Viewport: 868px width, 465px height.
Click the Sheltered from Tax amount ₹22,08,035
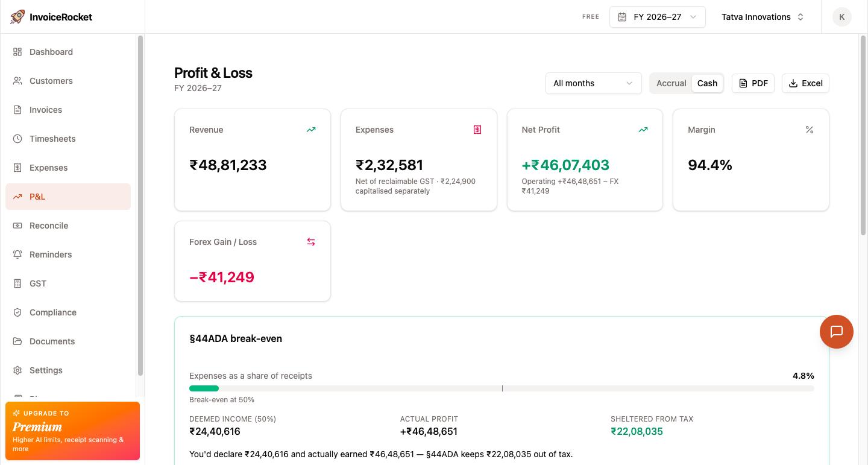coord(637,431)
